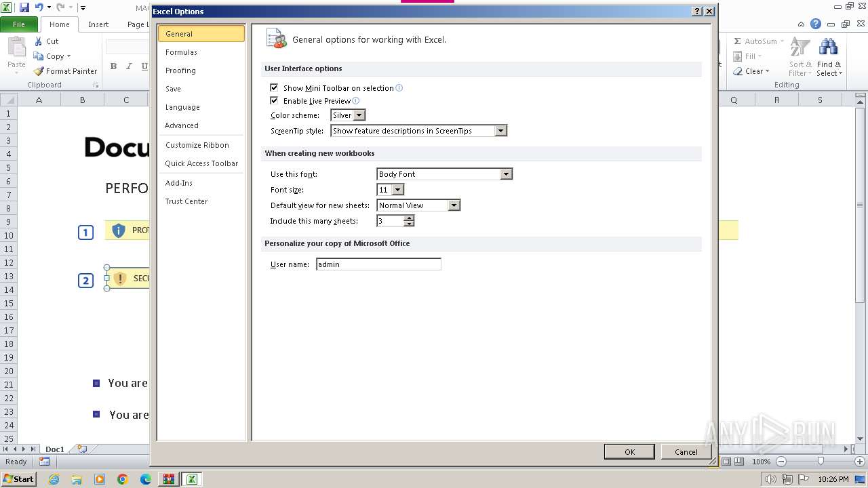Click the macro recording icon in status bar

[x=44, y=462]
